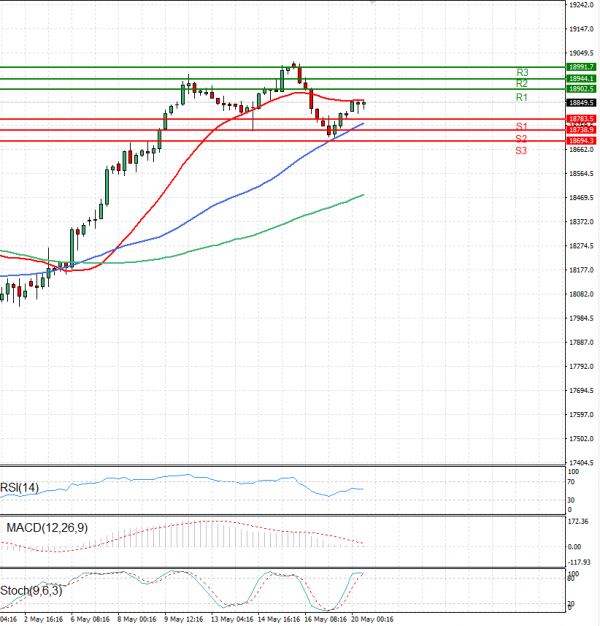600x626 pixels.
Task: Click the 14 May 16:16 time label
Action: [279, 620]
